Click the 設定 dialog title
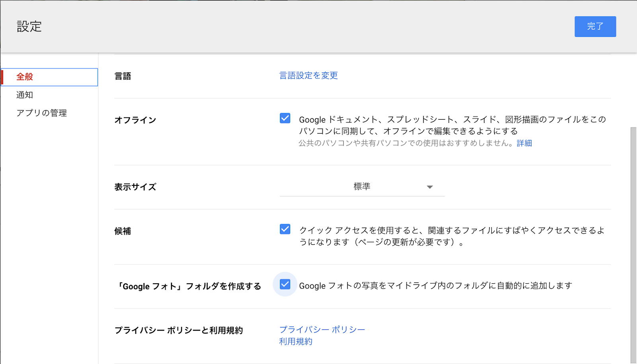Viewport: 637px width, 364px height. [29, 27]
